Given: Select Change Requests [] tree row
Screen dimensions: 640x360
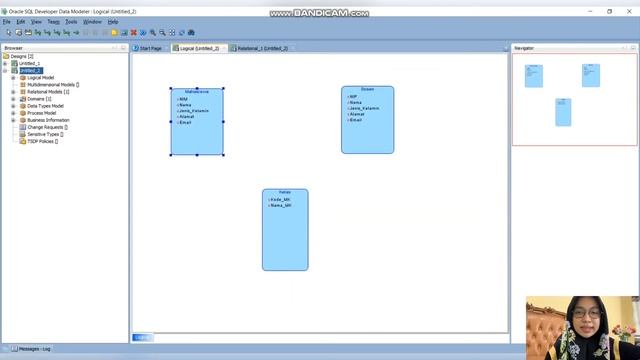Looking at the screenshot, I should 44,127.
